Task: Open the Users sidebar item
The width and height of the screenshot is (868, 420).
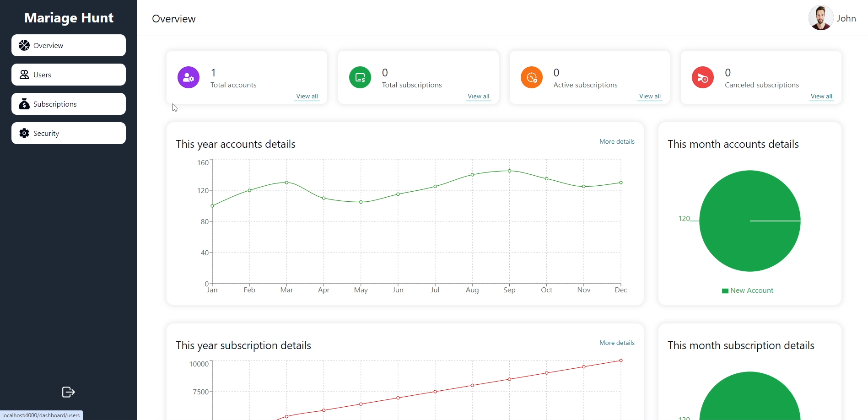Action: coord(69,75)
